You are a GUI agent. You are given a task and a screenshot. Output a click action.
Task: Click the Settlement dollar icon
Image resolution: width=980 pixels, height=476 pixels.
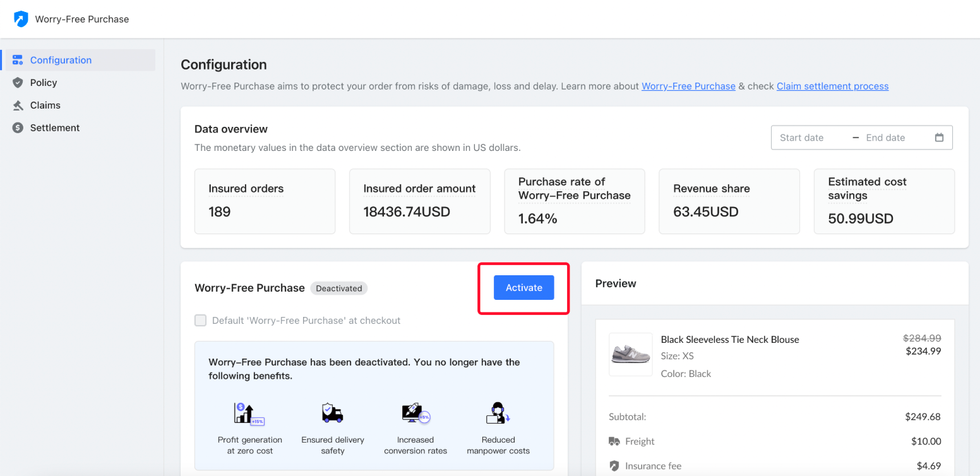(x=18, y=128)
